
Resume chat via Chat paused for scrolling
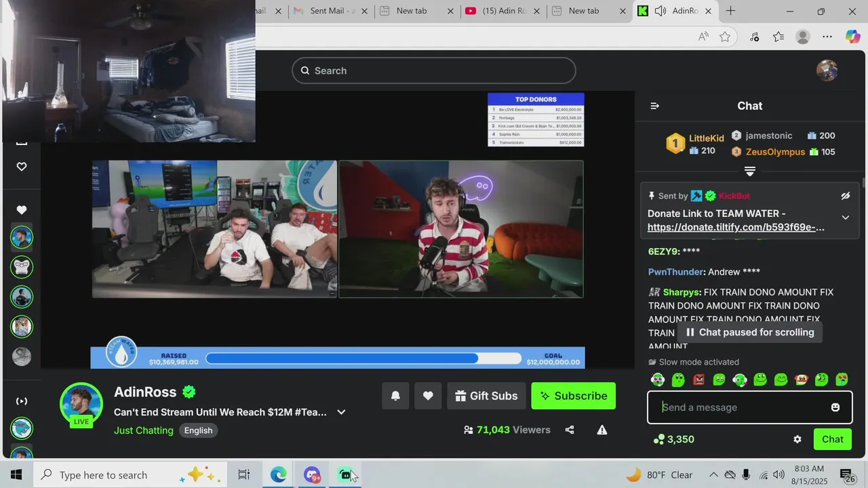click(x=749, y=332)
